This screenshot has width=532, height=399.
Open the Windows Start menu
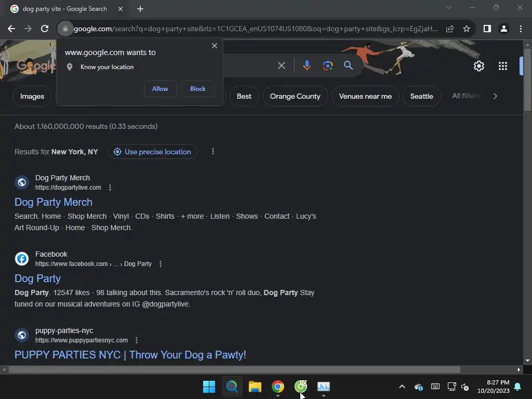coord(209,387)
